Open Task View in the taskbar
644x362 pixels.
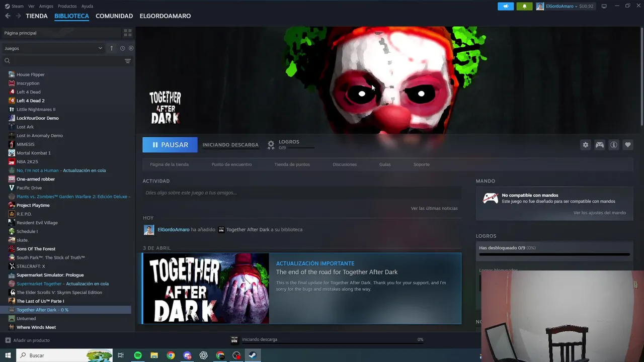pyautogui.click(x=121, y=355)
